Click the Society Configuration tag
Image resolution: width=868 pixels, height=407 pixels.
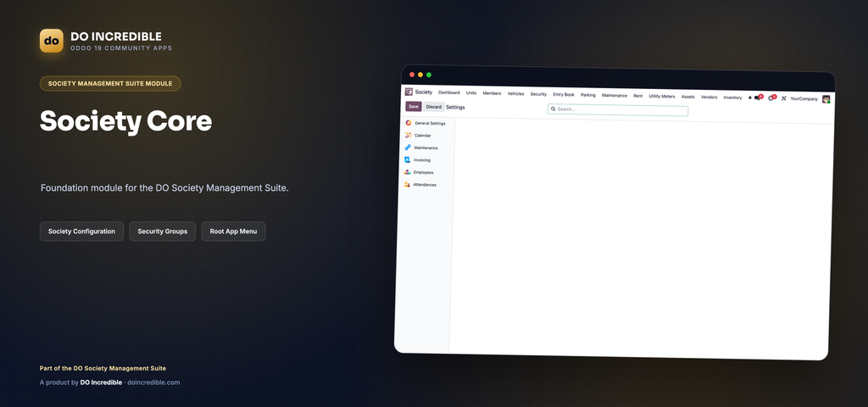82,231
